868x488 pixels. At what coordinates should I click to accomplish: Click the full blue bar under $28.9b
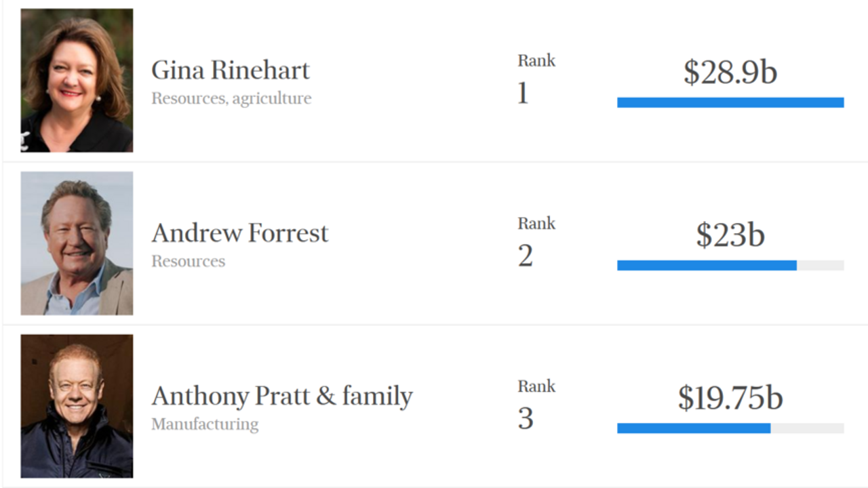pos(730,102)
